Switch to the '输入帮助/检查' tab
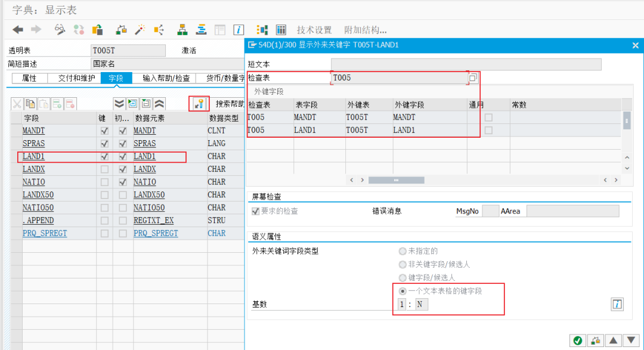Image resolution: width=644 pixels, height=350 pixels. pyautogui.click(x=166, y=78)
